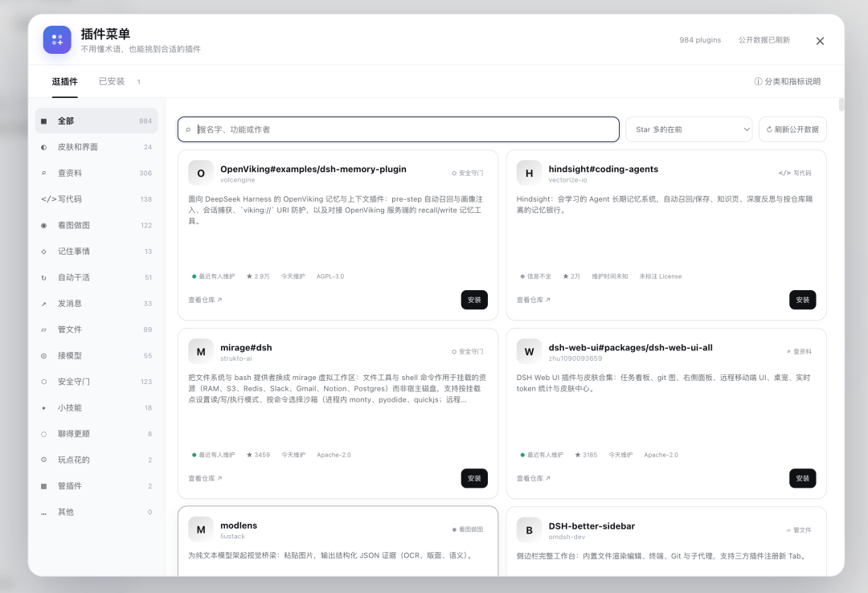The height and width of the screenshot is (593, 868).
Task: Select the 皮肤和界面 category
Action: pyautogui.click(x=96, y=147)
